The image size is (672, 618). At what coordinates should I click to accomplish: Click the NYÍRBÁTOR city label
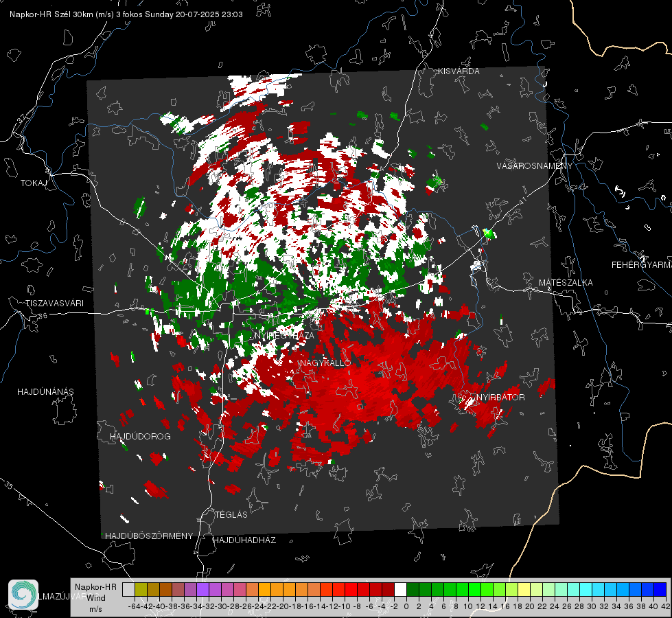[x=500, y=397]
